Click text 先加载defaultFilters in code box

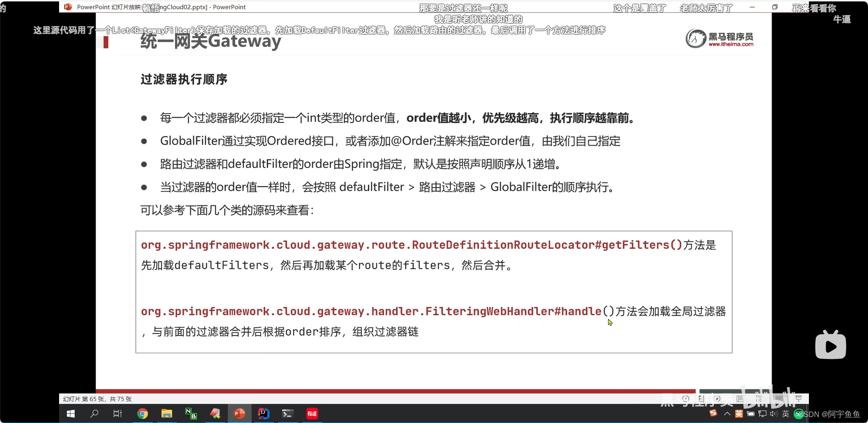pyautogui.click(x=205, y=265)
